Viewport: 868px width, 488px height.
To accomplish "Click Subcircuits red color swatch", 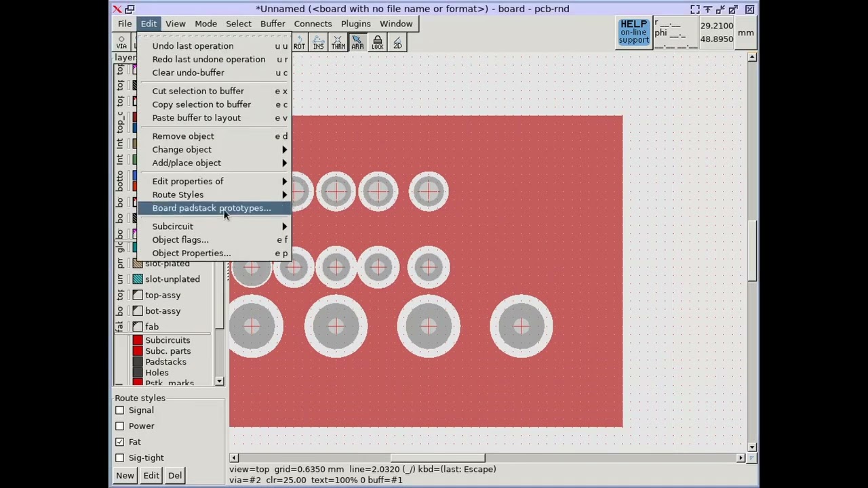I will pyautogui.click(x=138, y=340).
